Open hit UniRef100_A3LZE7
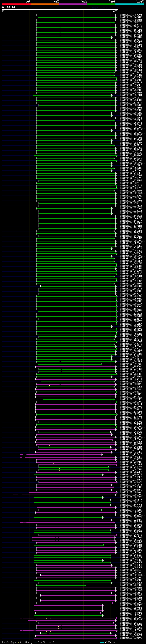Screen dimensions: 146x644 [131, 324]
